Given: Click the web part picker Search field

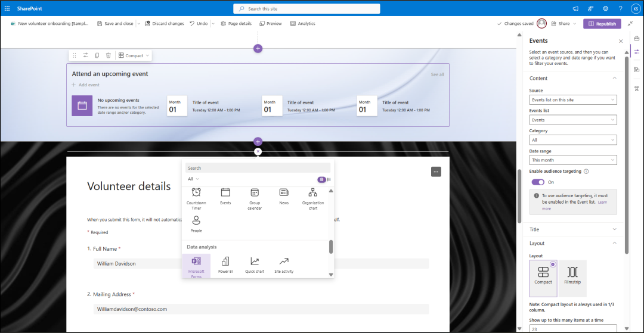Looking at the screenshot, I should coord(258,168).
